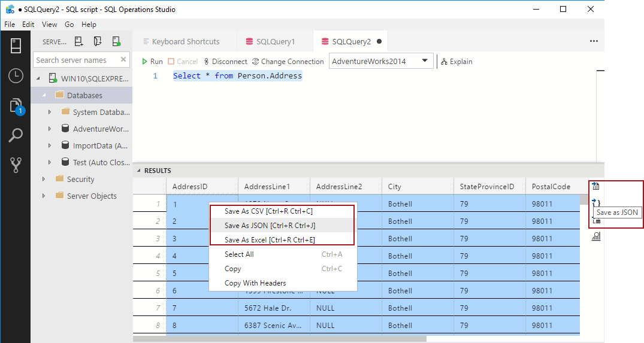The width and height of the screenshot is (644, 343).
Task: Open the Servers view in activity bar
Action: (x=16, y=46)
